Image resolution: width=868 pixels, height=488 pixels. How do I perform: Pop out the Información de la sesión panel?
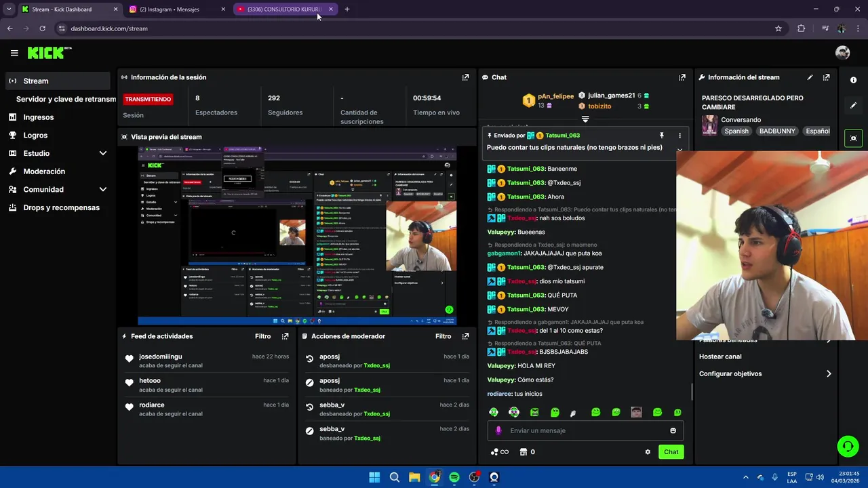click(465, 77)
